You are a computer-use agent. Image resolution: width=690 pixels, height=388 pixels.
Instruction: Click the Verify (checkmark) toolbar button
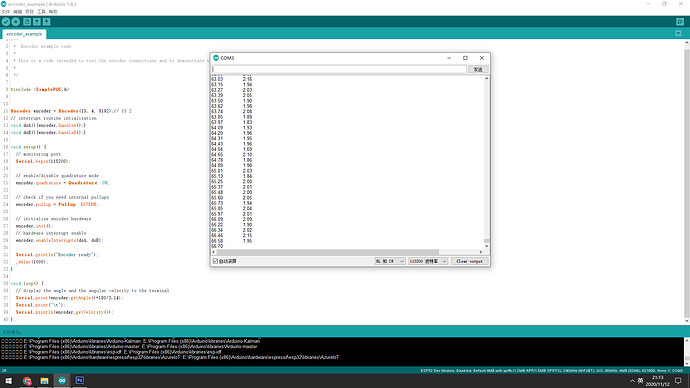(6, 22)
